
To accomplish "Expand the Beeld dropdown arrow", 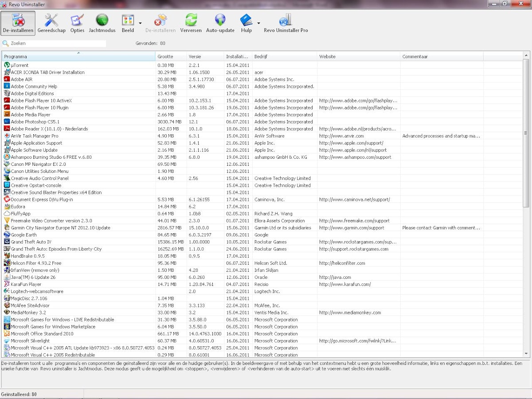I will (140, 23).
